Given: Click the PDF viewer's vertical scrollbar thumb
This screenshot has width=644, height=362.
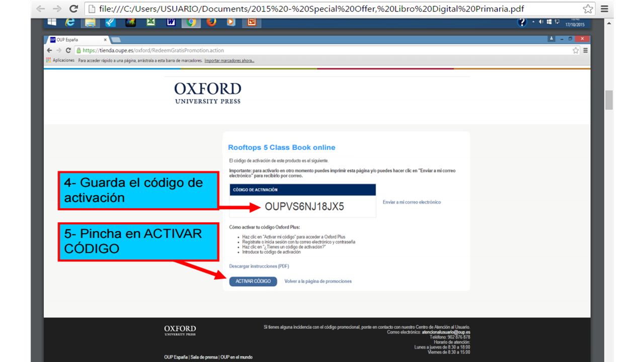Looking at the screenshot, I should pyautogui.click(x=609, y=100).
